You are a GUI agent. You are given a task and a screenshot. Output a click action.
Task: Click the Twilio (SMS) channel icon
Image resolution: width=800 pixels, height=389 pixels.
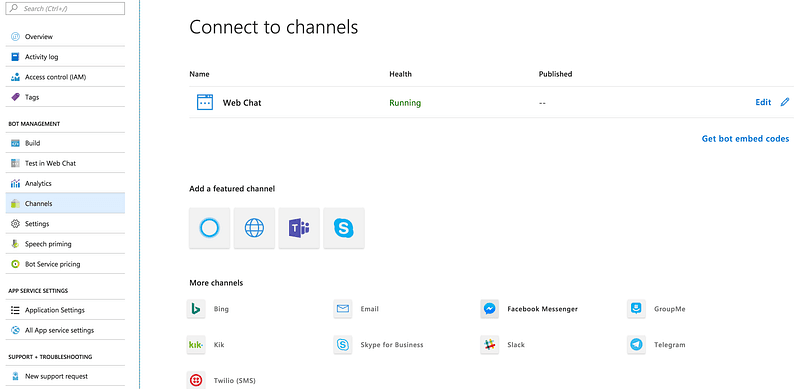(x=196, y=380)
